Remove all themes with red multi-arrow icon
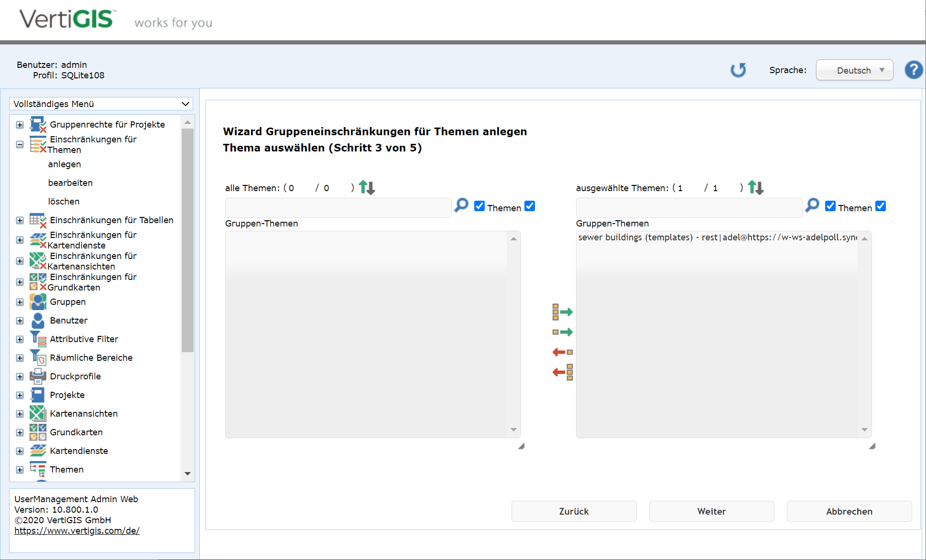This screenshot has width=926, height=560. (x=562, y=372)
